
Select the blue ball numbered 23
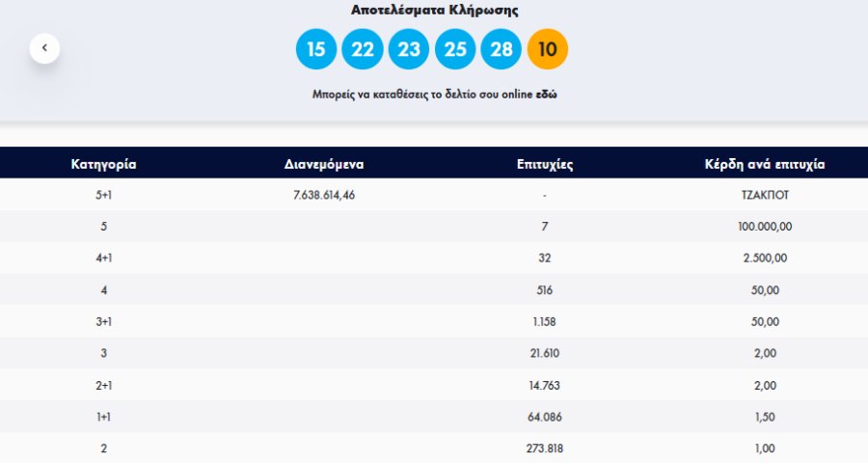click(409, 49)
